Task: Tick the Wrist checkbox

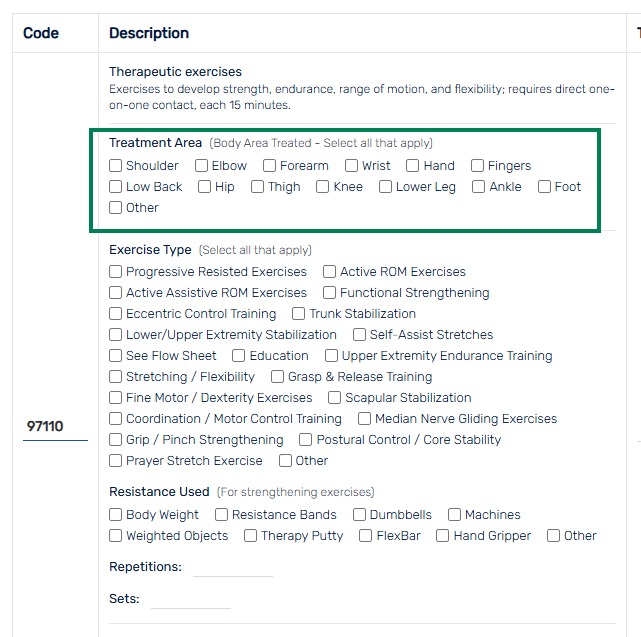Action: pos(351,166)
